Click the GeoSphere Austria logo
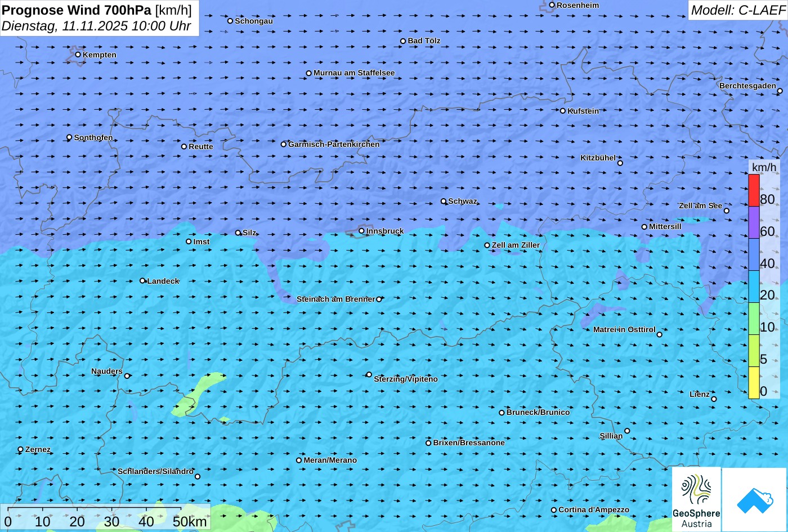 pos(696,499)
